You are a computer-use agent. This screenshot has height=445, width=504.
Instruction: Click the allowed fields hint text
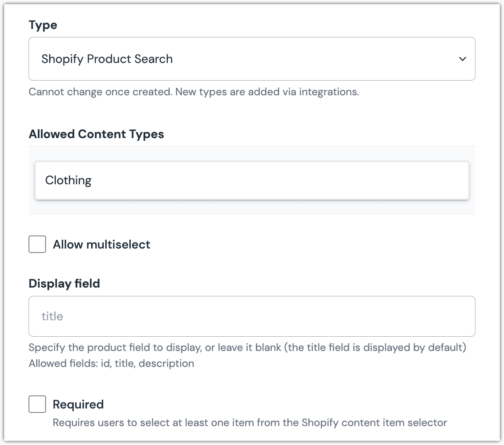point(111,363)
